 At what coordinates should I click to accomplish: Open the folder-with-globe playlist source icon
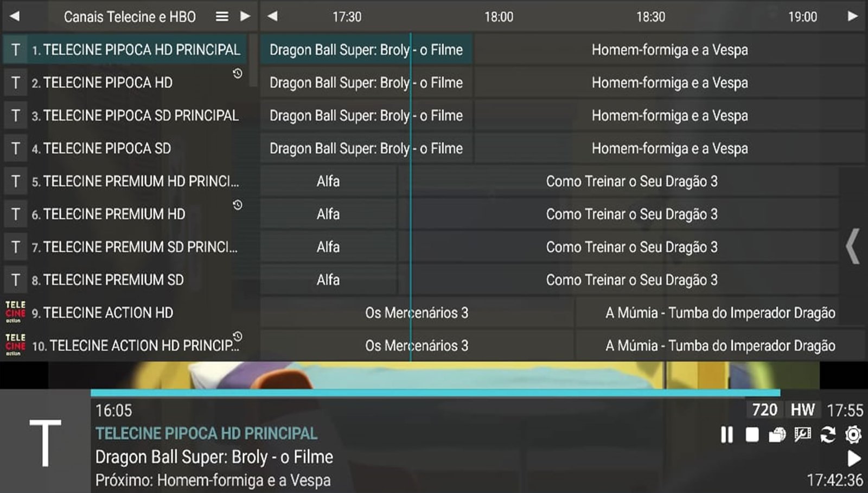point(777,435)
